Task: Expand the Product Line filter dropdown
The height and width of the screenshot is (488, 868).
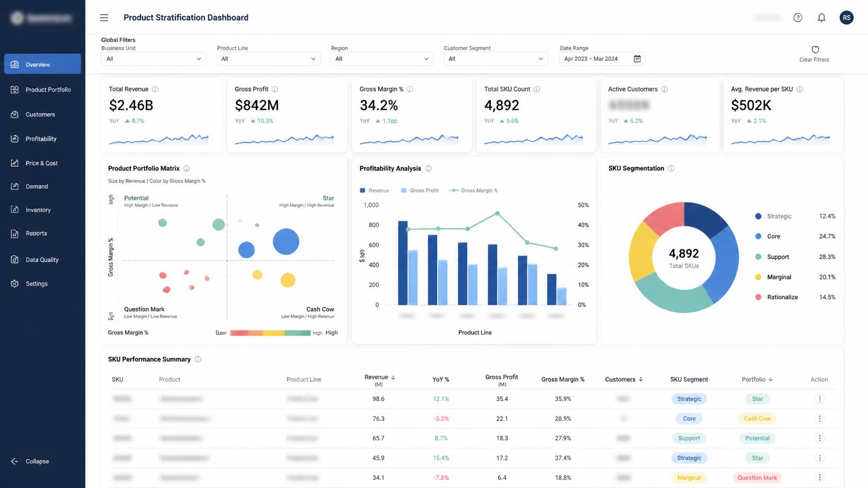Action: [268, 59]
